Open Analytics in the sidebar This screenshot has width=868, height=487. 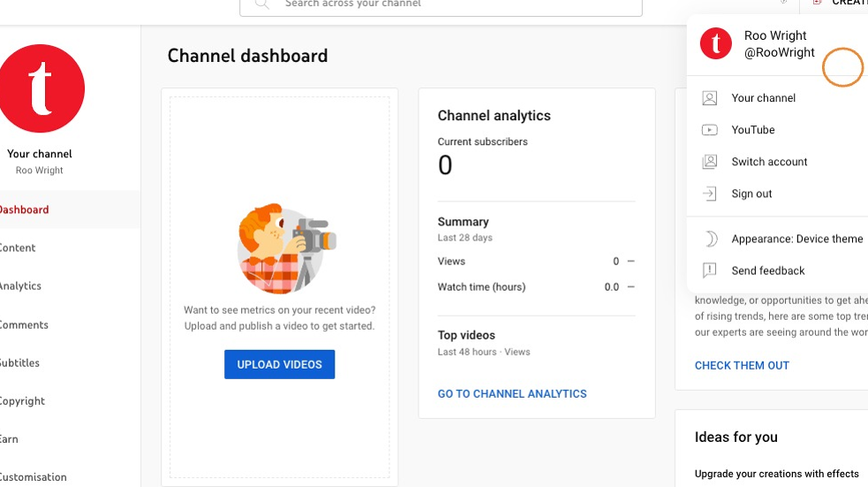70,285
